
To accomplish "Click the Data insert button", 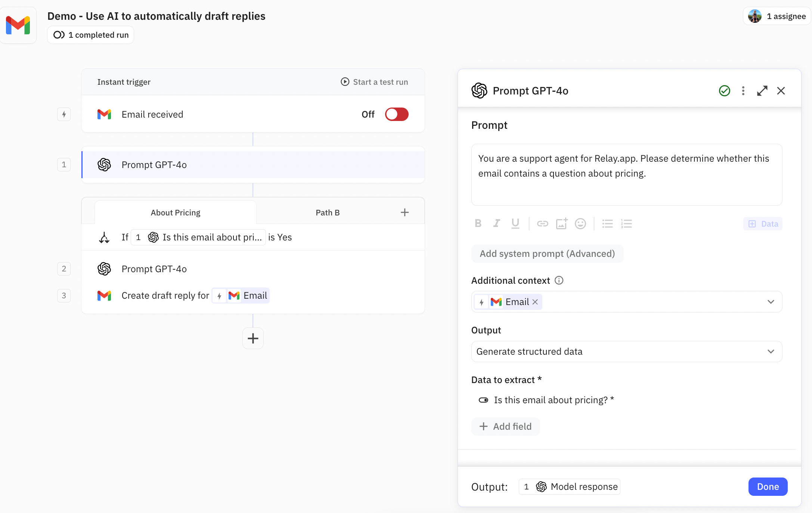I will tap(763, 224).
